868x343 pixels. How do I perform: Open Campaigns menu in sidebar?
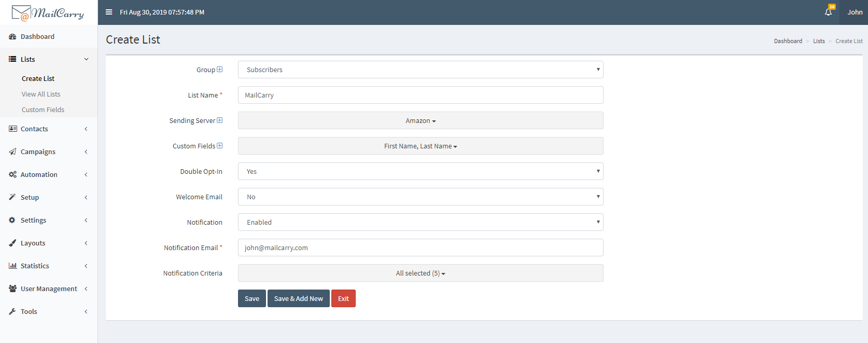[x=49, y=152]
